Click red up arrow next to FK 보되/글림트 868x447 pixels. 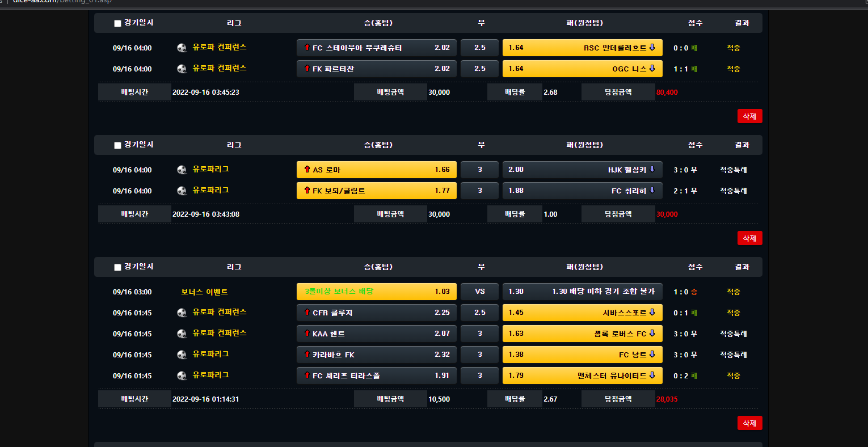click(307, 191)
